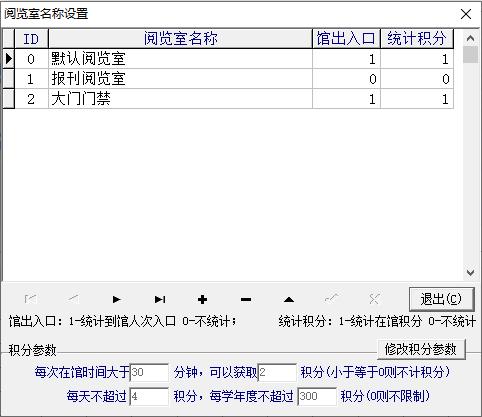
Task: Move to the next record arrow
Action: tap(116, 299)
